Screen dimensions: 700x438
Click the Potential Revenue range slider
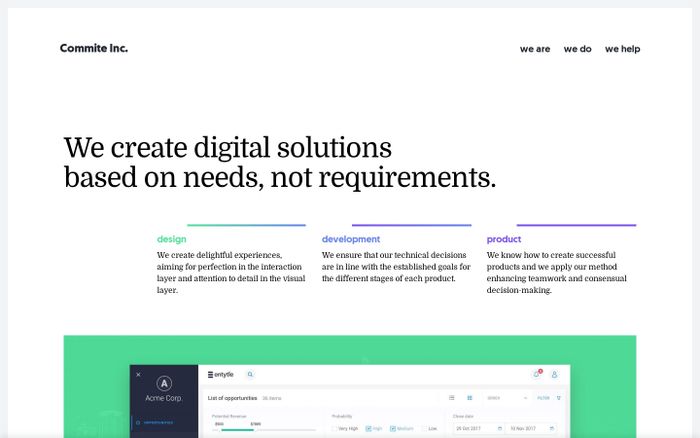237,430
